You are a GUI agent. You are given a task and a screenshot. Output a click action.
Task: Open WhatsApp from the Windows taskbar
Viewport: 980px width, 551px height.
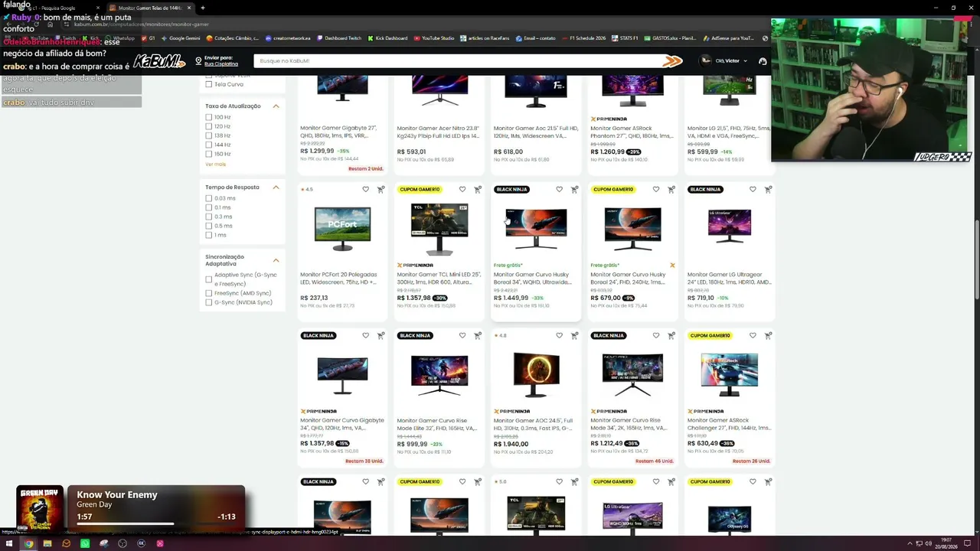pos(85,543)
